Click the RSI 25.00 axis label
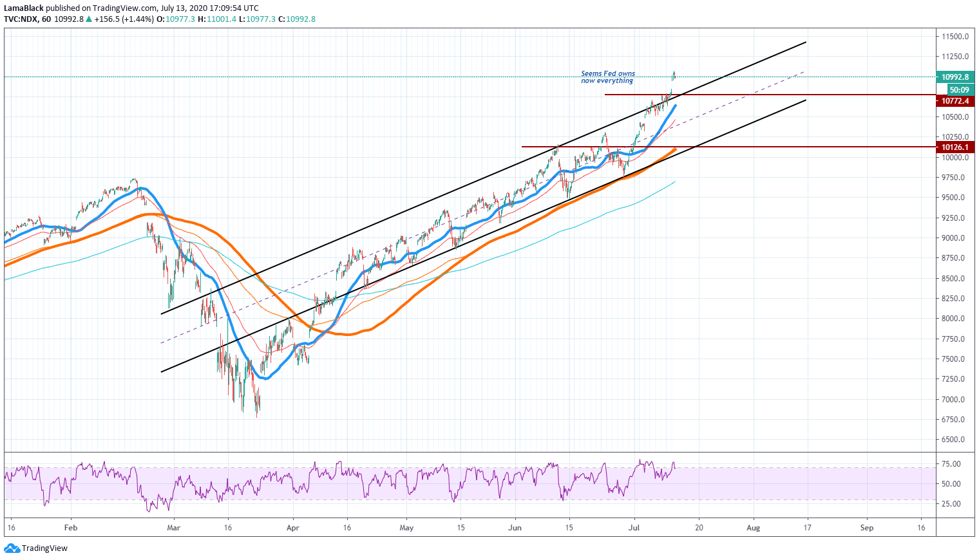 (951, 504)
